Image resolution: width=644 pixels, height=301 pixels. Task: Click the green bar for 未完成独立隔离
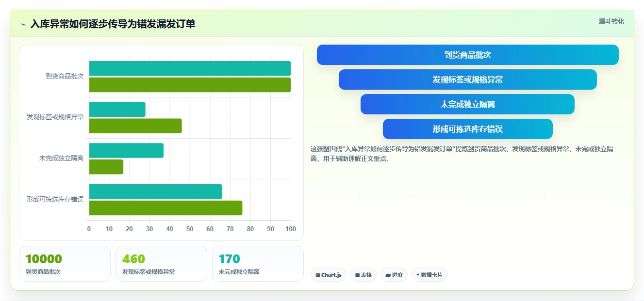coord(106,167)
